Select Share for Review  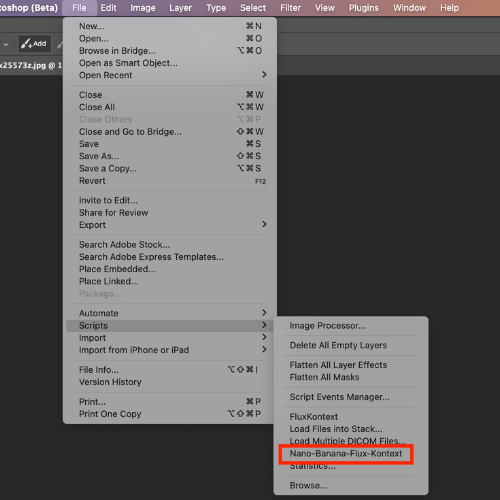point(170,213)
